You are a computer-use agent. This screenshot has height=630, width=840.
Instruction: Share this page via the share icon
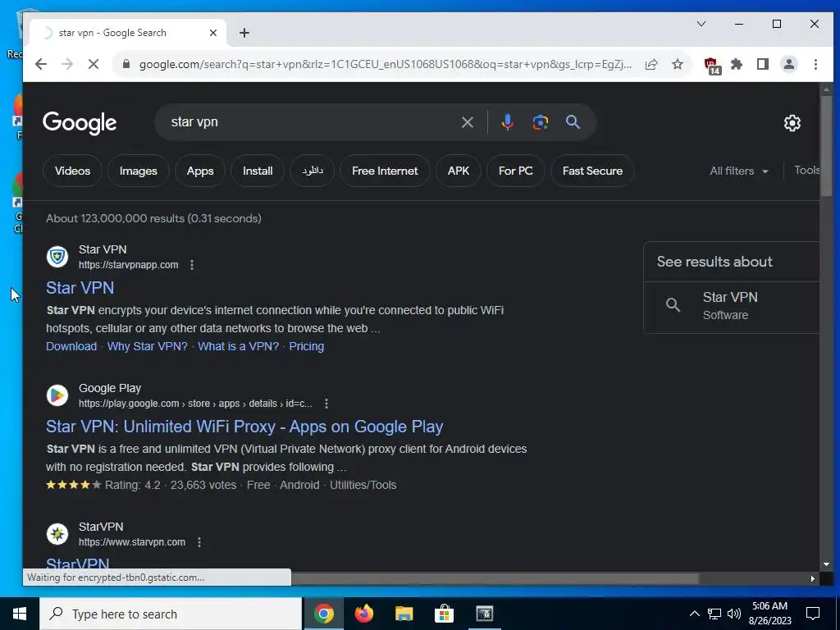tap(651, 64)
